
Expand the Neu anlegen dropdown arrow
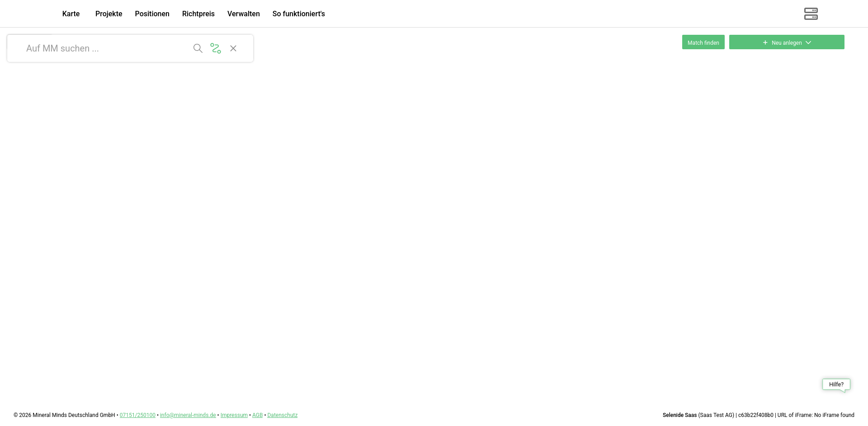click(808, 42)
